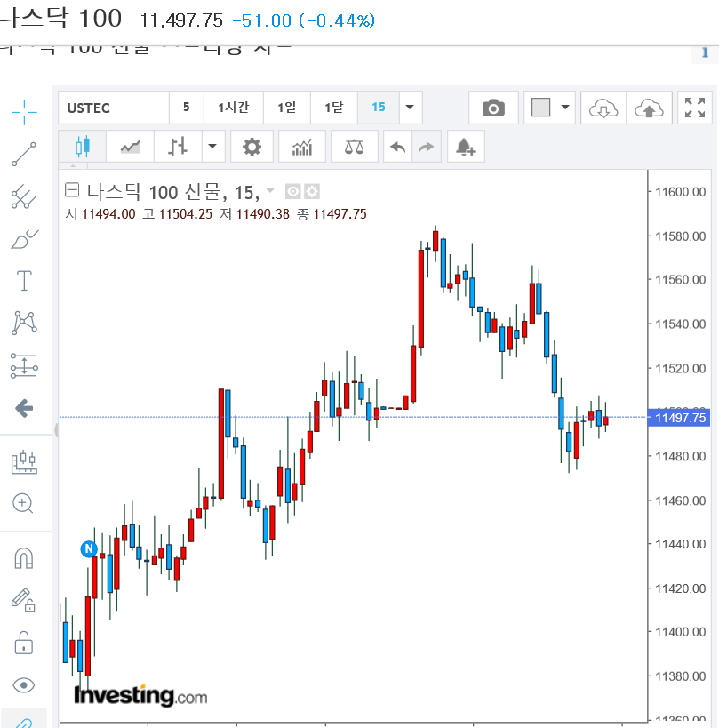This screenshot has height=728, width=727.
Task: Click the left arrow back icon
Action: coord(24,408)
